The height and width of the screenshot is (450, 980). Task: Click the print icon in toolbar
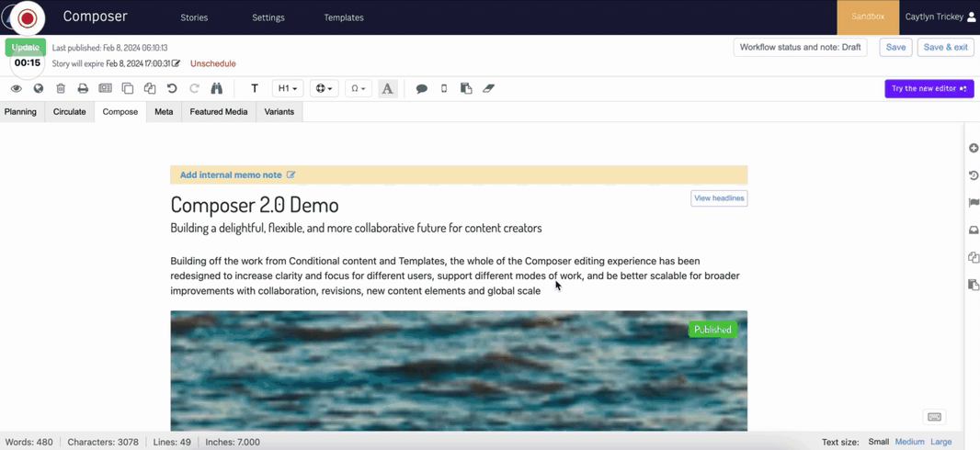[x=83, y=89]
